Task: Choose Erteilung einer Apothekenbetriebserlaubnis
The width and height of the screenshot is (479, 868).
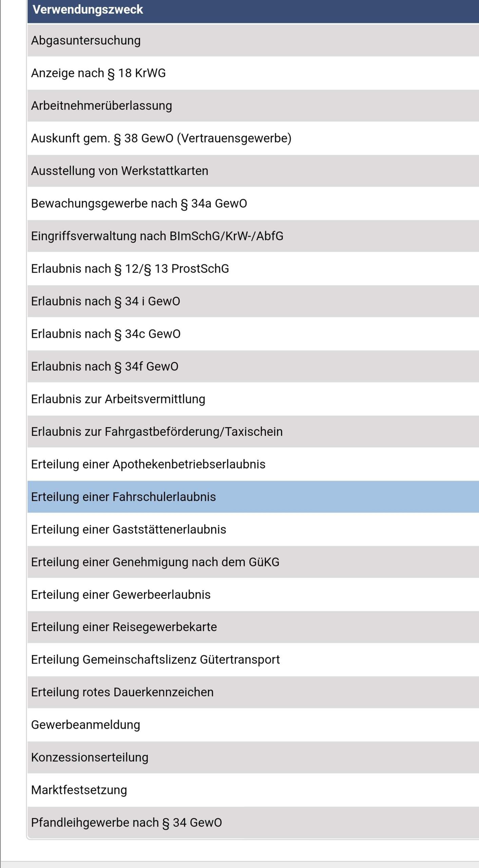Action: (148, 464)
